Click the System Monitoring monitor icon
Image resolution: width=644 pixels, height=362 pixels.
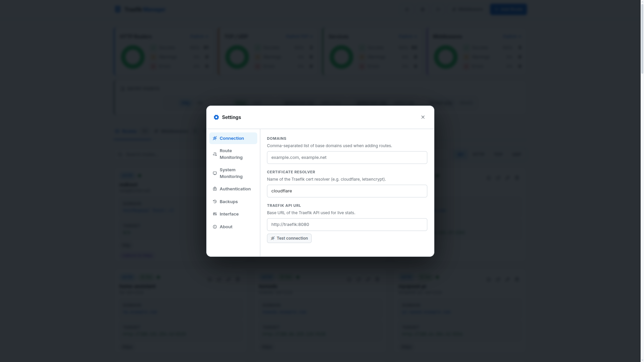coord(215,173)
